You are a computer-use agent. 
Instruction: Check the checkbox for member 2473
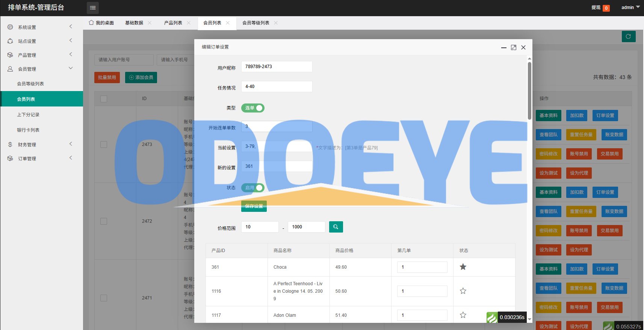click(x=104, y=144)
